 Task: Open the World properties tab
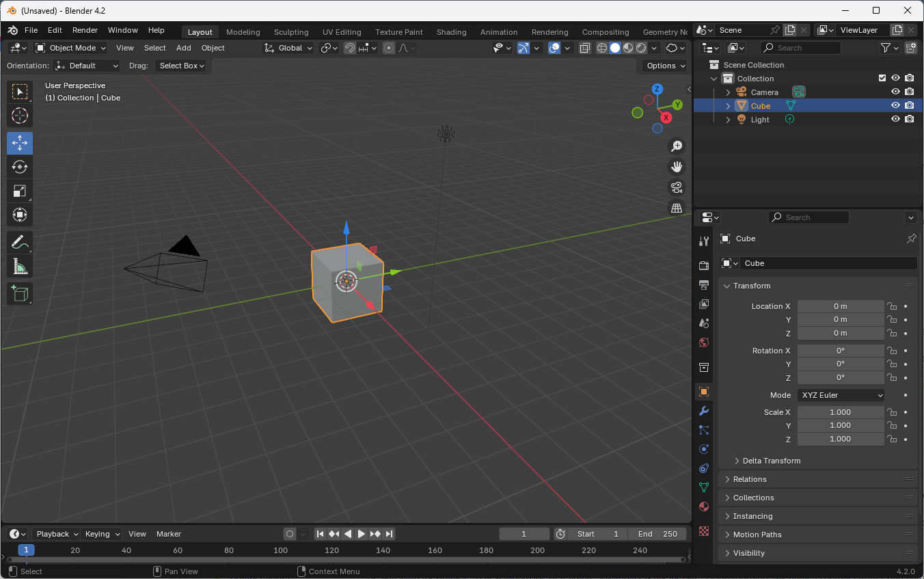click(x=704, y=342)
